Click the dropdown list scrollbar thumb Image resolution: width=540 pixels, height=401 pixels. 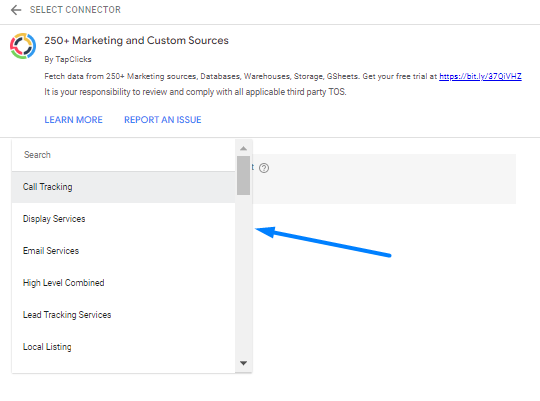243,175
